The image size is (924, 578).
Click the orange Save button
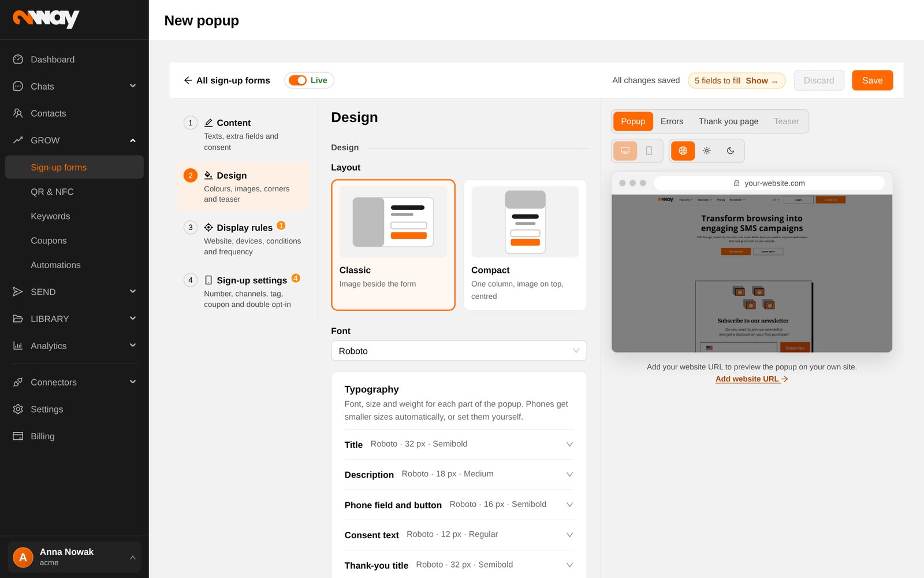click(x=872, y=80)
